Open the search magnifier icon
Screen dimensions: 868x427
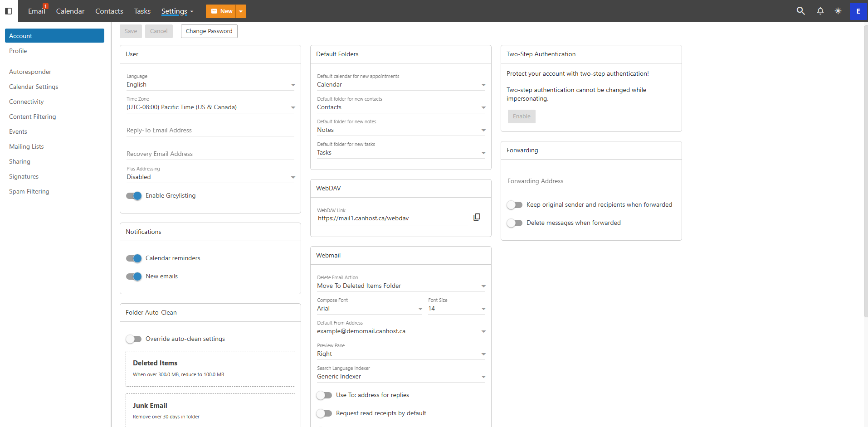click(x=800, y=11)
